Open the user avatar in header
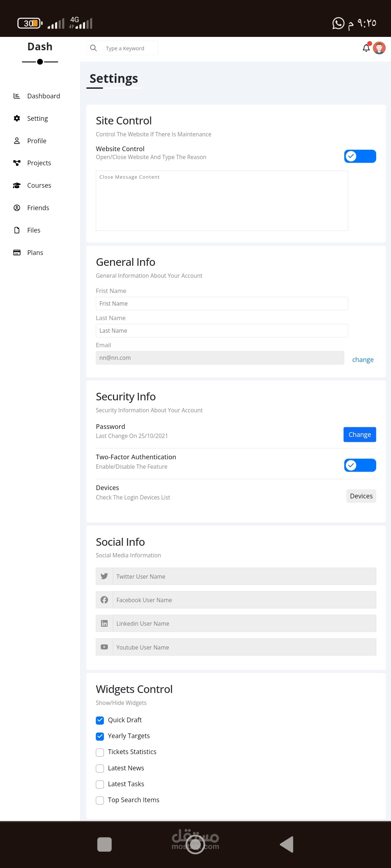Screen dimensions: 391x868 pos(379,48)
